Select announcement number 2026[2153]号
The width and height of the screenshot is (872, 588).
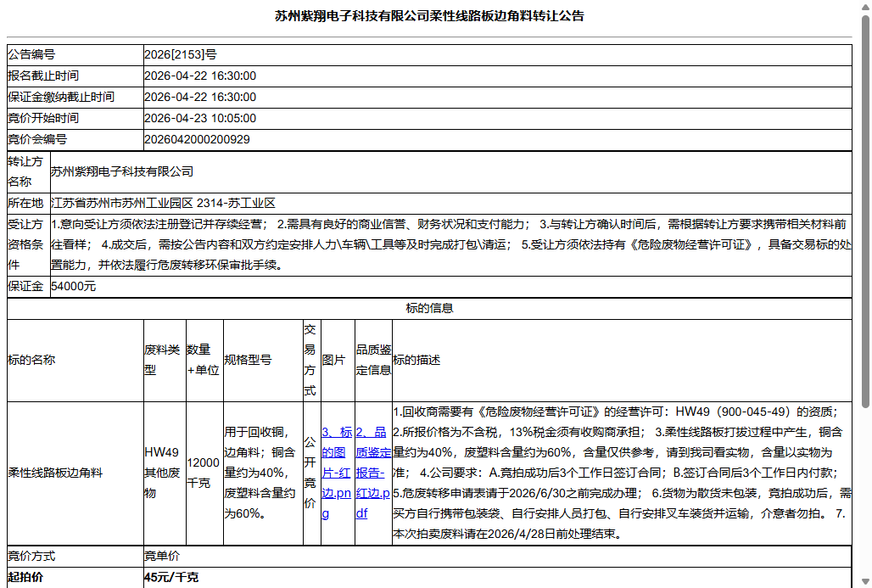click(180, 54)
